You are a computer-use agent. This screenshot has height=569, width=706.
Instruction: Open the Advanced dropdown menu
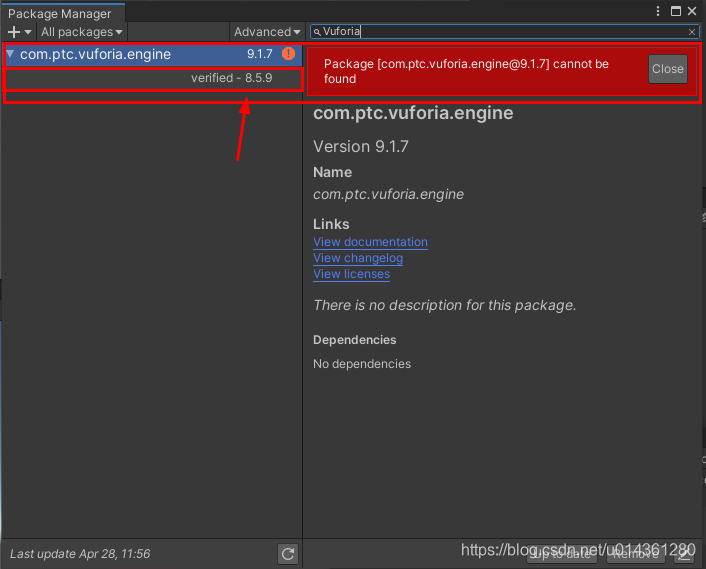coord(267,32)
